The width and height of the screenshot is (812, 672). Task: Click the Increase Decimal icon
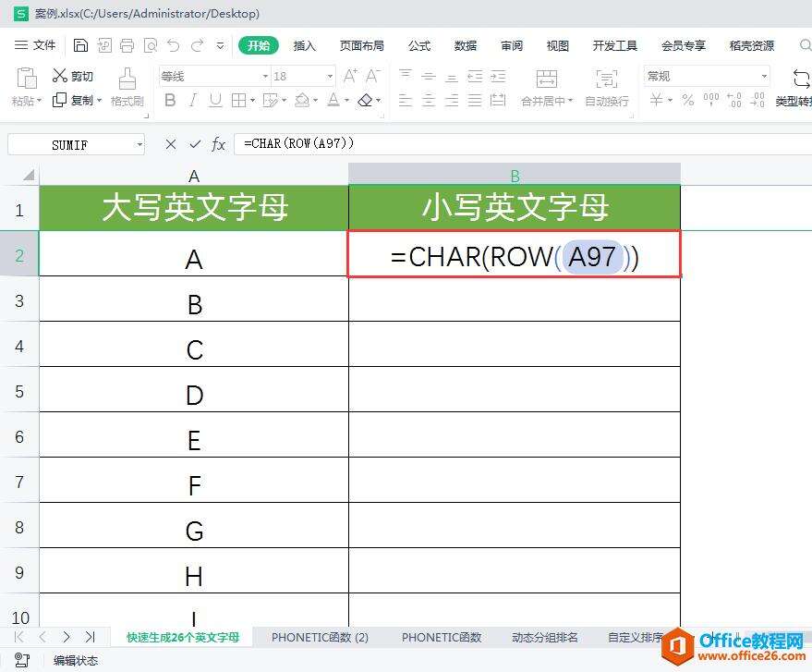[x=734, y=100]
